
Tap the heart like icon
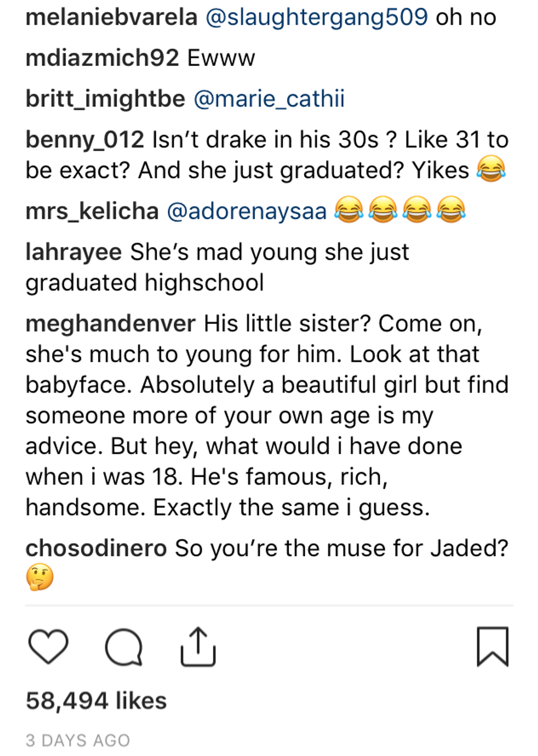48,646
